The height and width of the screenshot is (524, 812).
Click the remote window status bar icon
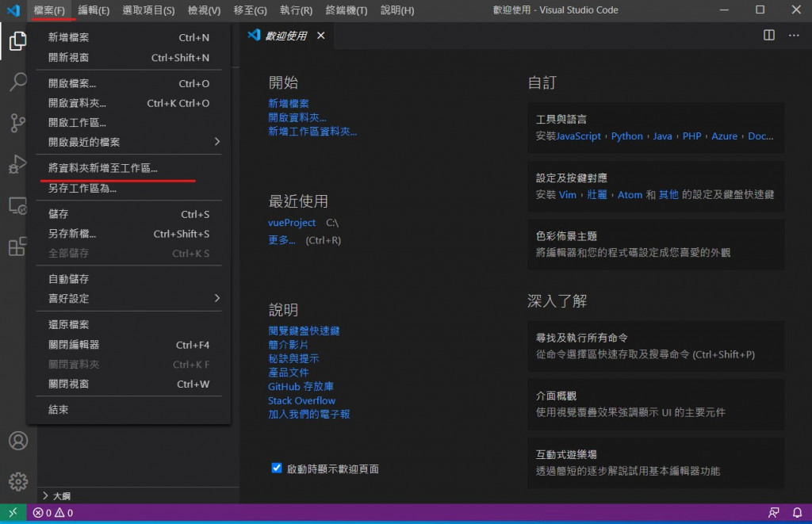tap(13, 513)
